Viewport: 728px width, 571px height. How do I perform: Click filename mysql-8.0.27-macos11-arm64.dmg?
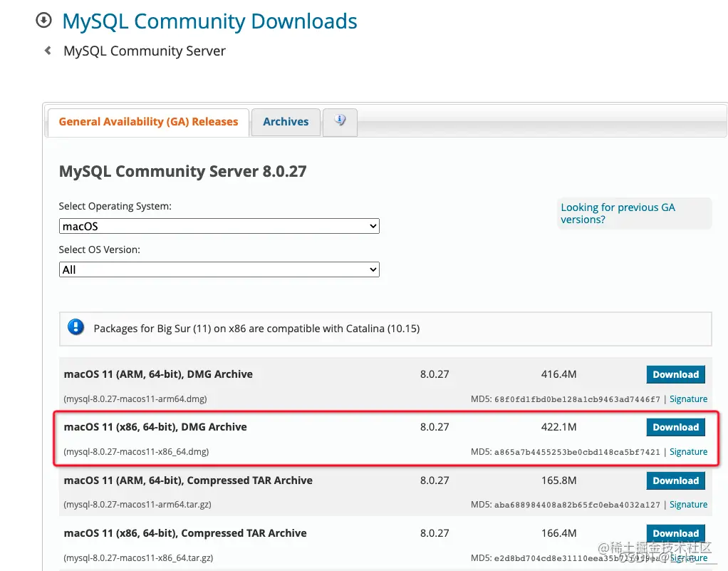135,399
